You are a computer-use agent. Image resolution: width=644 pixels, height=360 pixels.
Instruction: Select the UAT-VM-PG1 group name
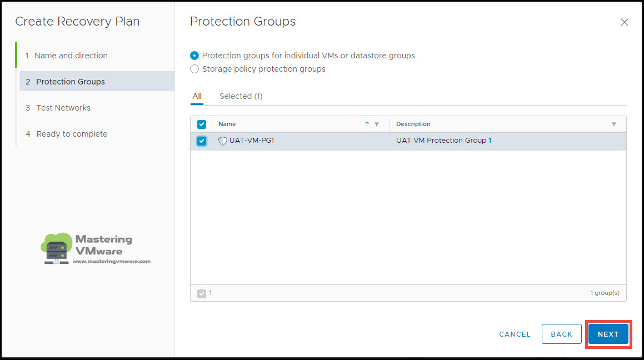(252, 141)
